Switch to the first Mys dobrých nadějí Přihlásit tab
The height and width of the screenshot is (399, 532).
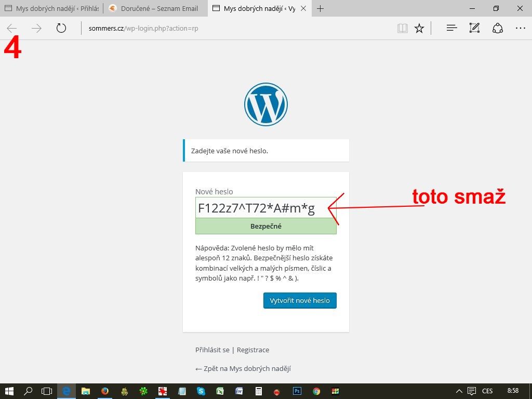click(51, 8)
